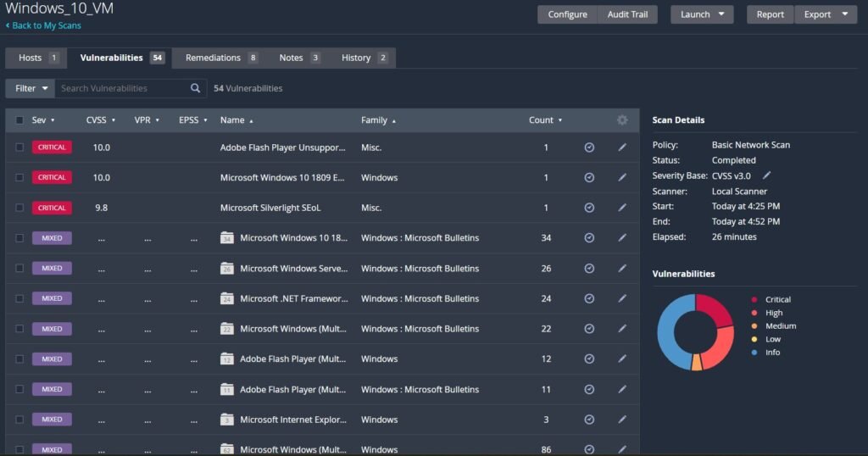Click checkmark circle for Microsoft Internet Explorer row
The width and height of the screenshot is (868, 456).
point(589,420)
